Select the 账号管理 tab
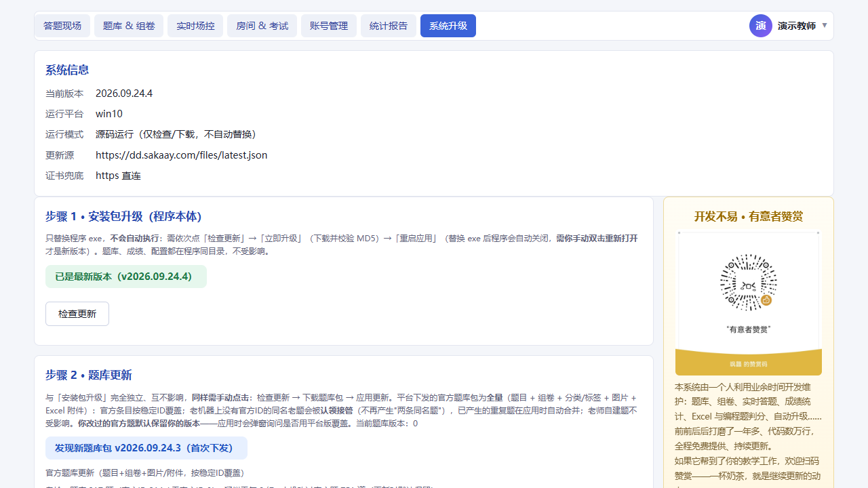 click(x=329, y=26)
